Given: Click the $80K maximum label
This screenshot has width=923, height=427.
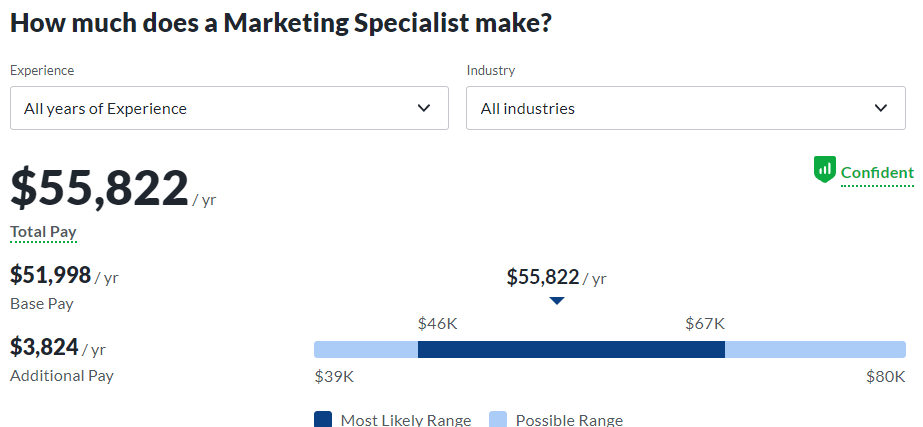Looking at the screenshot, I should 885,377.
